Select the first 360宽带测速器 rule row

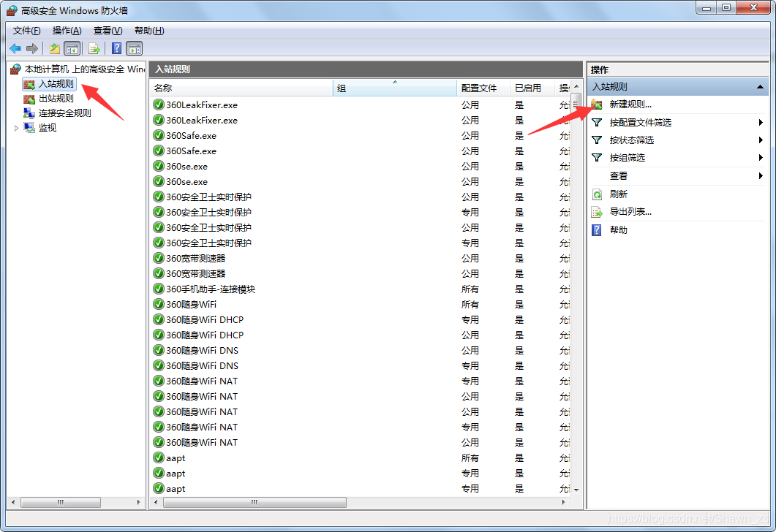click(x=361, y=258)
